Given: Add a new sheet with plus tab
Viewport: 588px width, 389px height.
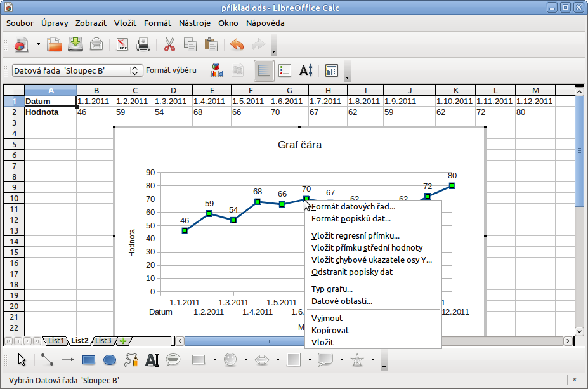Looking at the screenshot, I should [x=123, y=341].
